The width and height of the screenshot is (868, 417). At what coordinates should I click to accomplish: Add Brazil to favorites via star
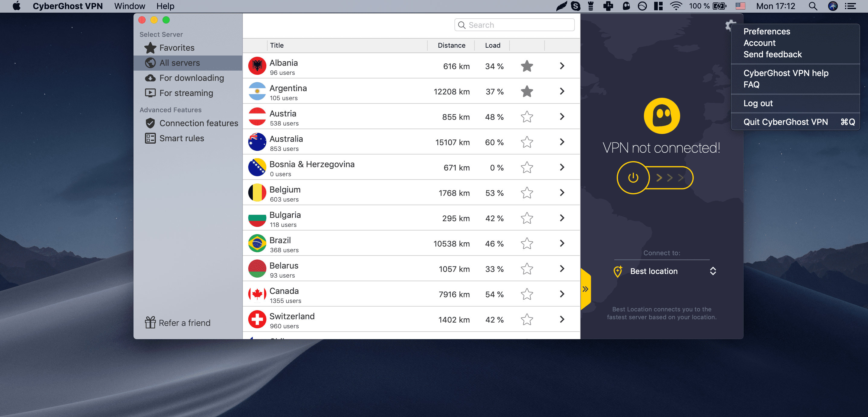[527, 243]
